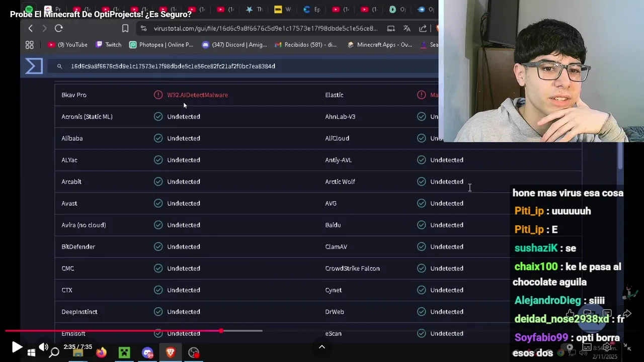
Task: Click Antiy-AVL Undetected result
Action: point(447,160)
